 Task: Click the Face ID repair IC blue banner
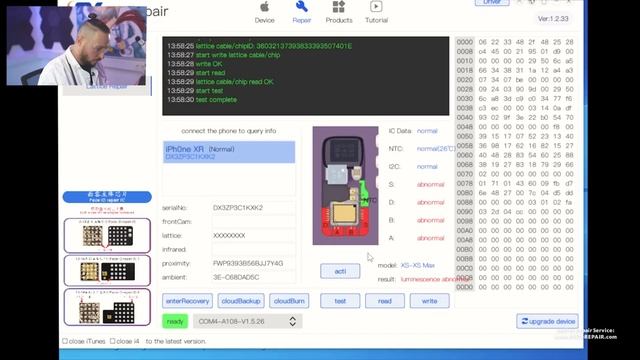[107, 197]
